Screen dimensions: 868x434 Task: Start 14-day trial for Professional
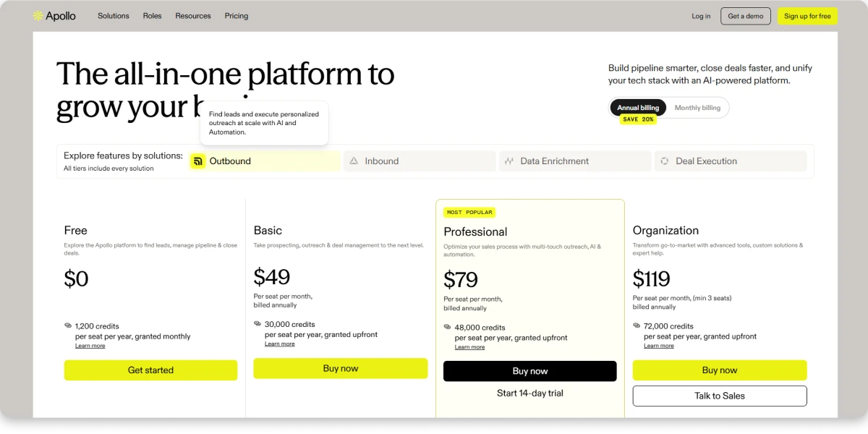click(530, 393)
